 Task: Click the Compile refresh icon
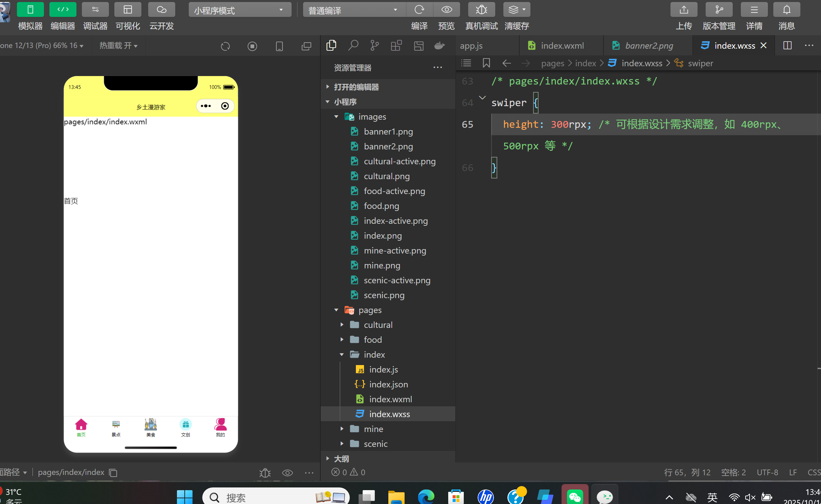click(419, 10)
